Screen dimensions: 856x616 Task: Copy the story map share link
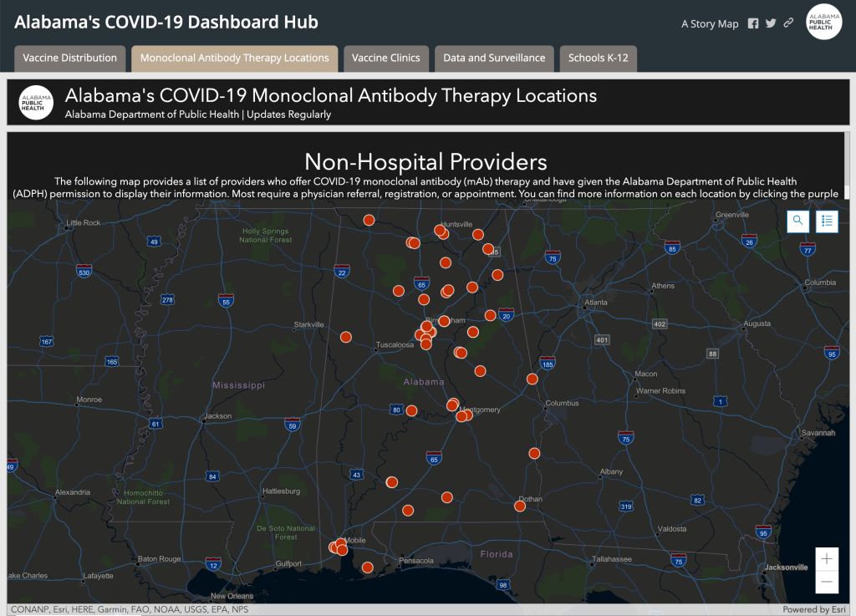click(788, 23)
